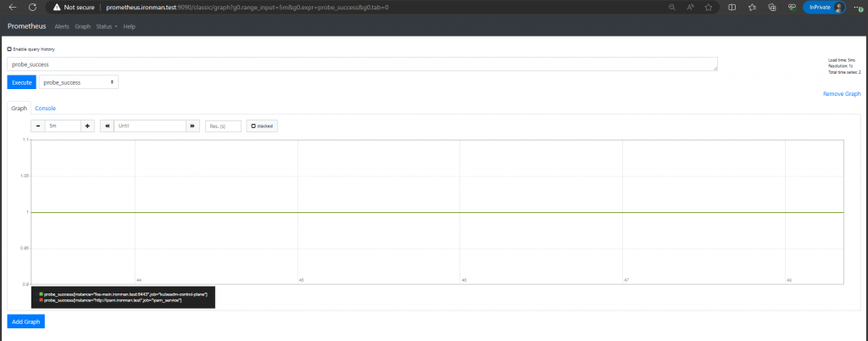Click the zoom out magnifier in address bar
Screen dimensions: 868x341
point(671,7)
